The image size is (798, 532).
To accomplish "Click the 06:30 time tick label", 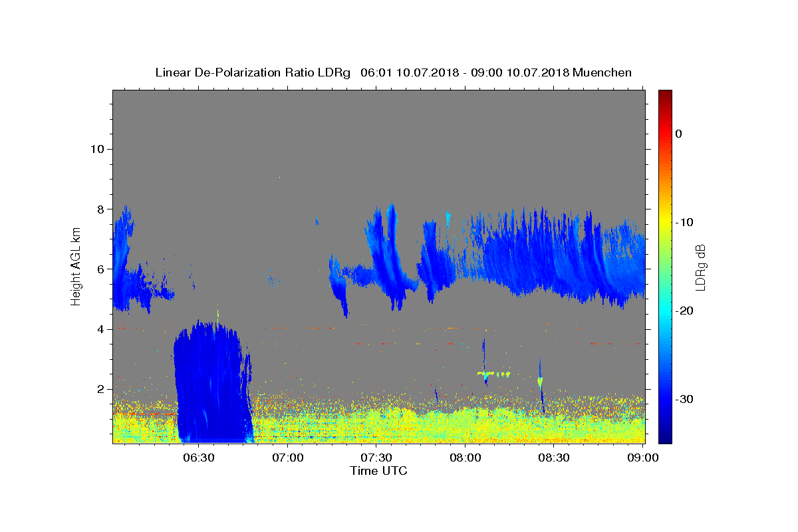I will pyautogui.click(x=198, y=458).
